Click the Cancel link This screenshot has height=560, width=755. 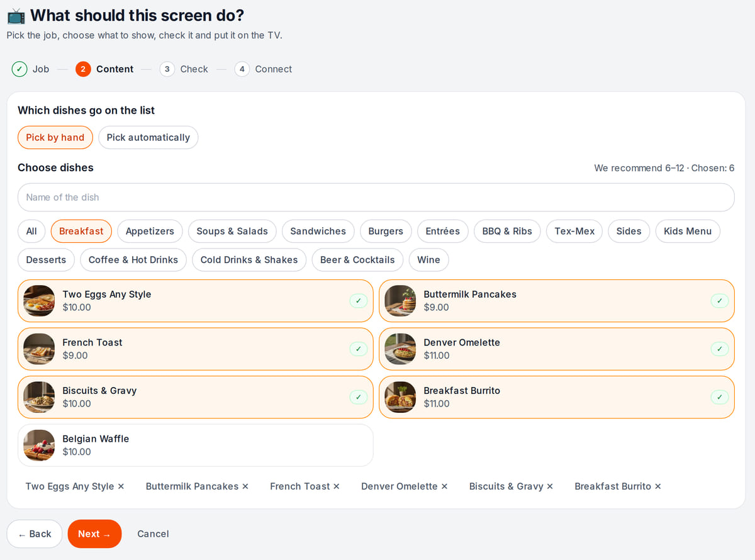[153, 534]
